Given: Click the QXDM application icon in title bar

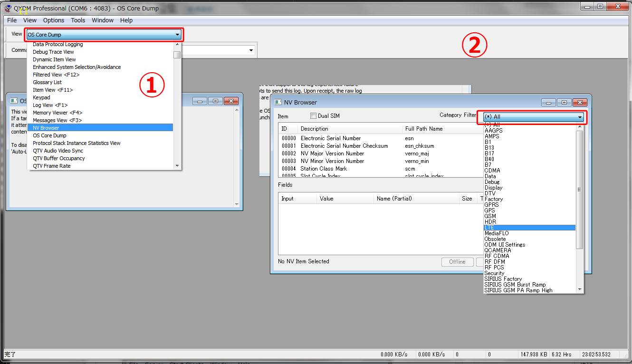Looking at the screenshot, I should coord(8,8).
